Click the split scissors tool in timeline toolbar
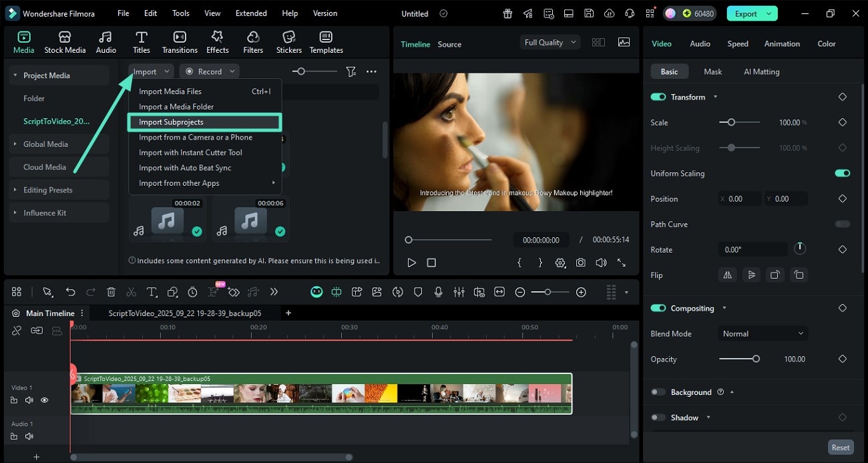Screen dimensions: 868x463 pos(131,292)
